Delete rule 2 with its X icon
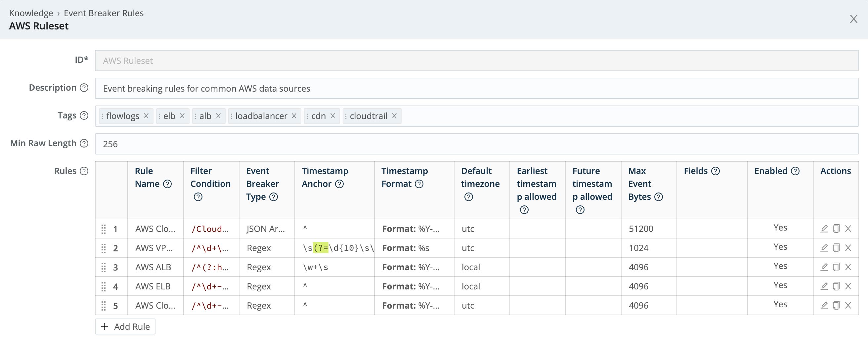868x344 pixels. [x=848, y=248]
